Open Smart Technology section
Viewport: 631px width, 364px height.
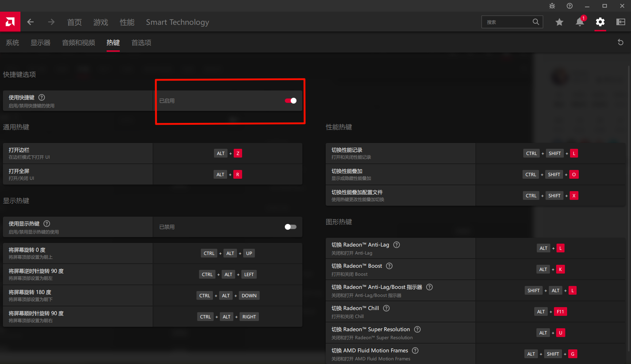point(177,22)
